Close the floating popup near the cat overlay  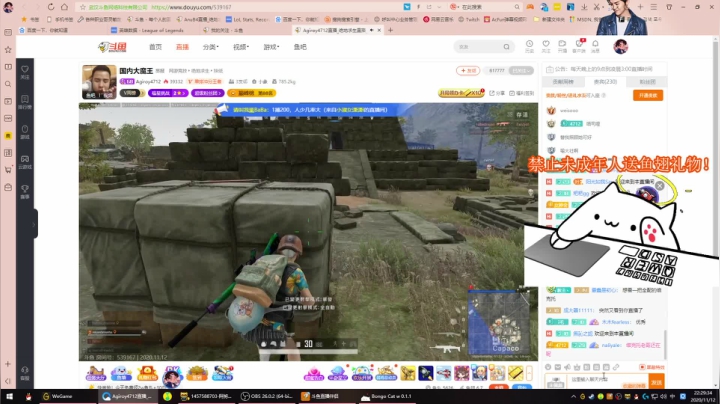coord(659,185)
